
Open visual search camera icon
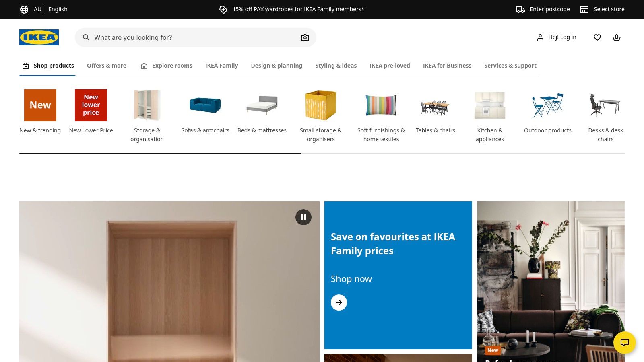tap(305, 37)
